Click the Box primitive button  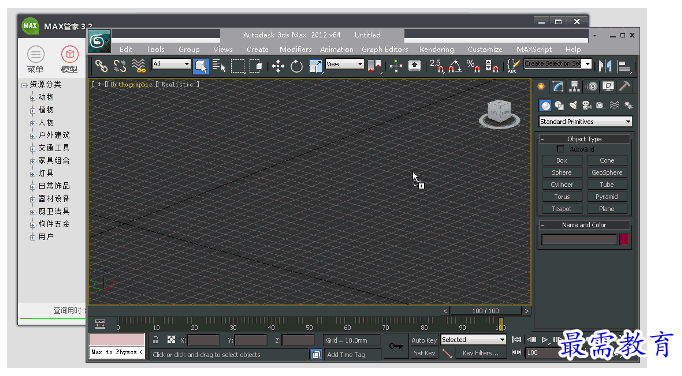(x=562, y=161)
